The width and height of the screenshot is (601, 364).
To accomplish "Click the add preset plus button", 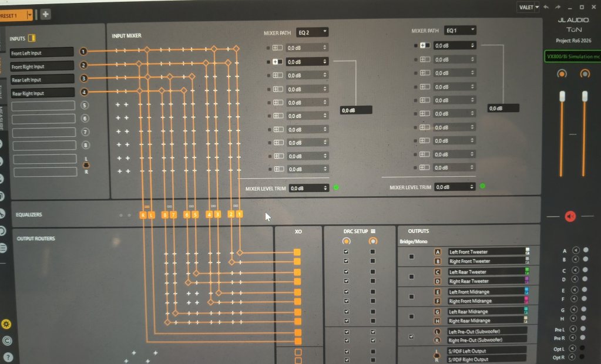I will [x=45, y=14].
